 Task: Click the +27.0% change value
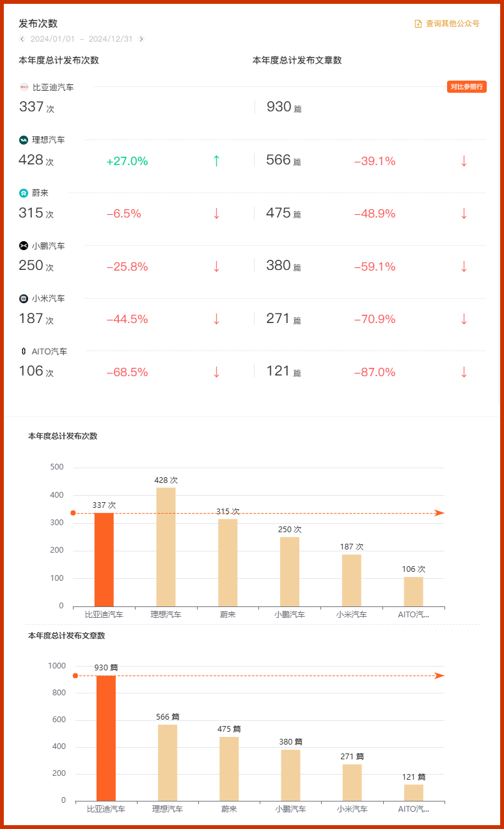point(127,161)
